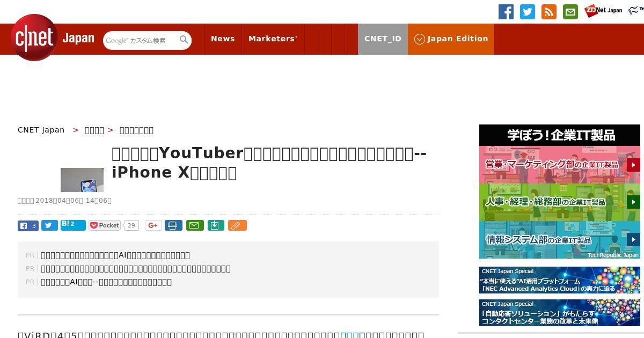Click the 2018 04 06 publish date text
Image resolution: width=644 pixels, height=338 pixels.
coord(64,201)
